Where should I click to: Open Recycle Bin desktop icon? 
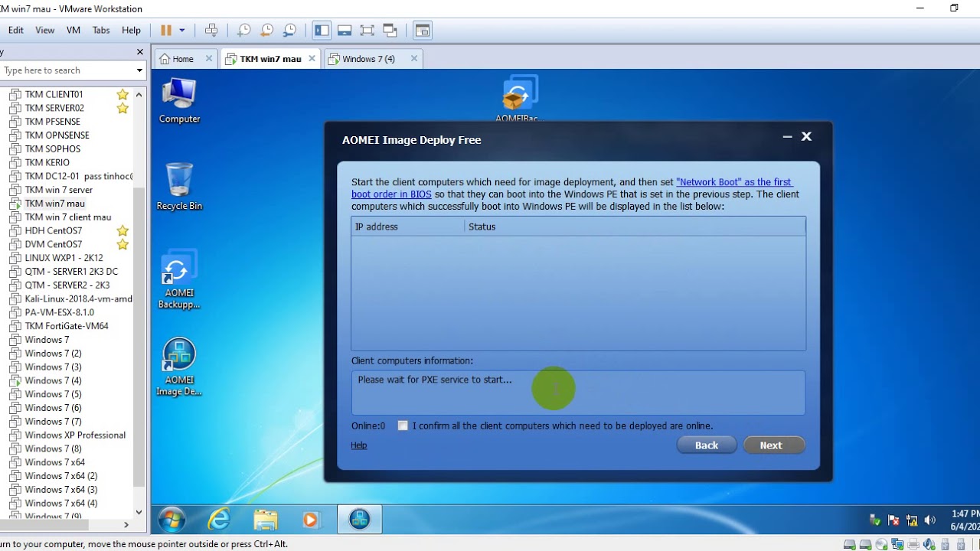pyautogui.click(x=179, y=187)
